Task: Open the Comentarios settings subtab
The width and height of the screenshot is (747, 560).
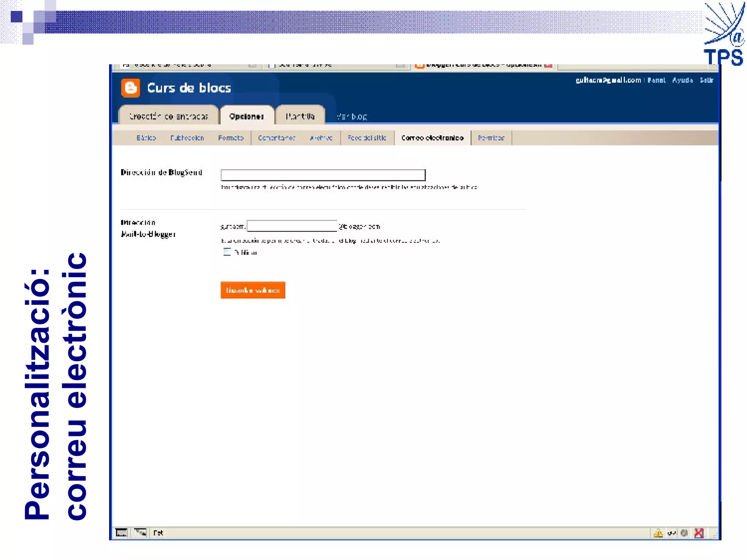Action: [276, 138]
